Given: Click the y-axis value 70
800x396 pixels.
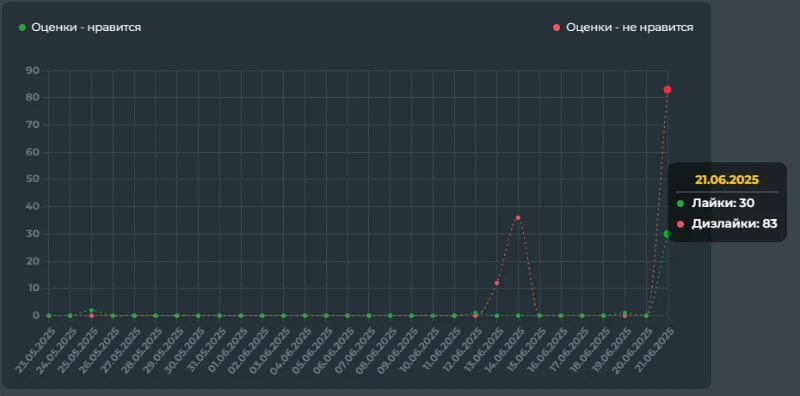Looking at the screenshot, I should (33, 125).
